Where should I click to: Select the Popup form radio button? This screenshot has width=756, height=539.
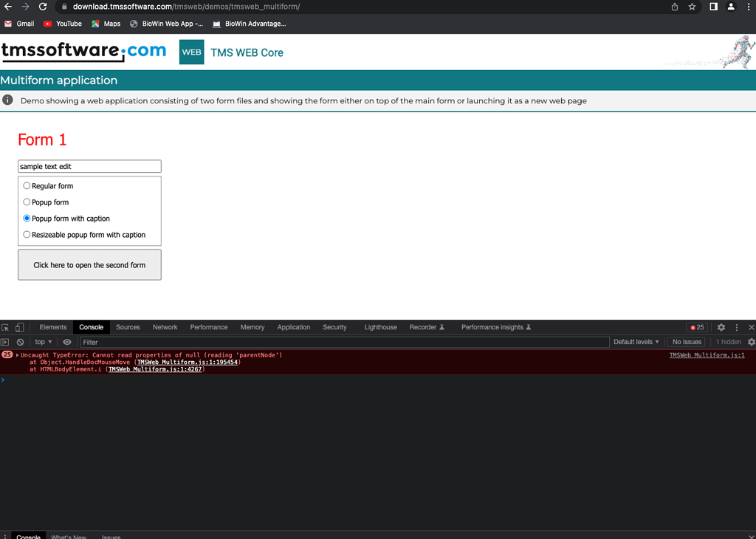click(27, 202)
